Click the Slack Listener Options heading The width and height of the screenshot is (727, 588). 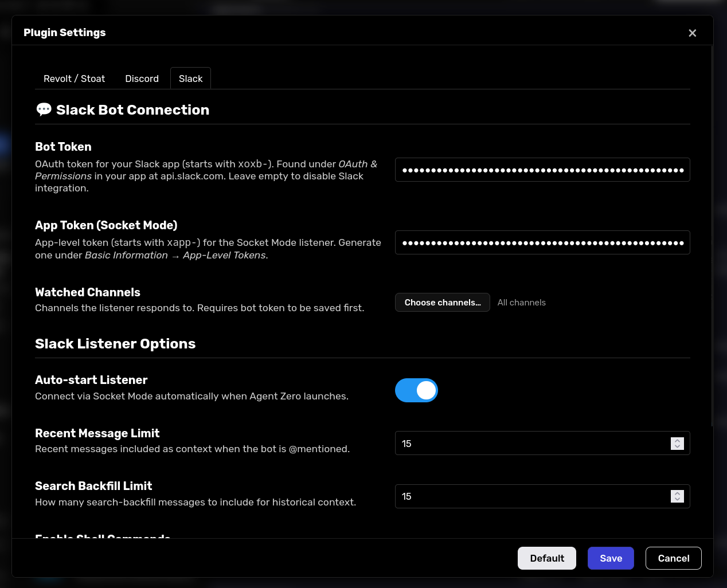click(x=115, y=344)
